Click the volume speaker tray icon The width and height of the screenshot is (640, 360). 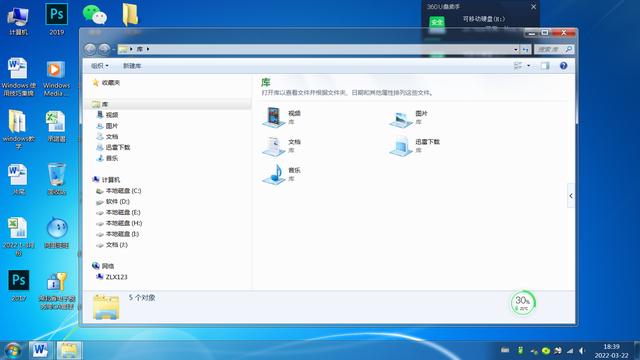pyautogui.click(x=582, y=350)
